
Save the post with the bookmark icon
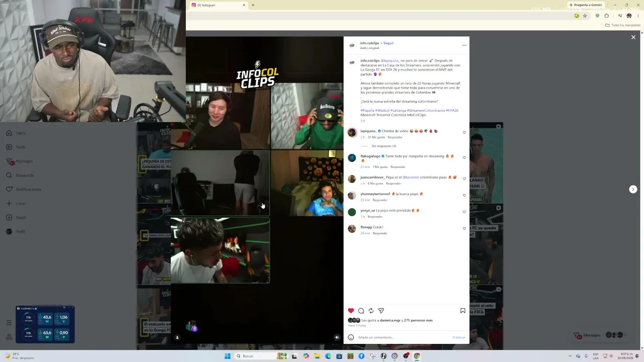(463, 311)
